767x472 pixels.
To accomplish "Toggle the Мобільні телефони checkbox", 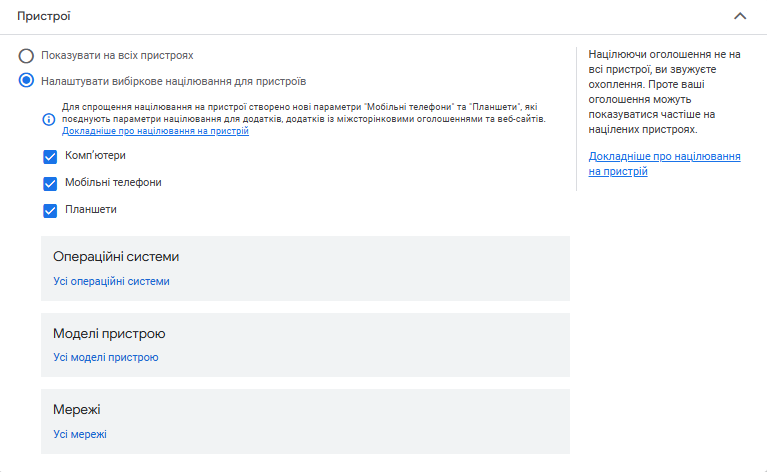I will [50, 184].
